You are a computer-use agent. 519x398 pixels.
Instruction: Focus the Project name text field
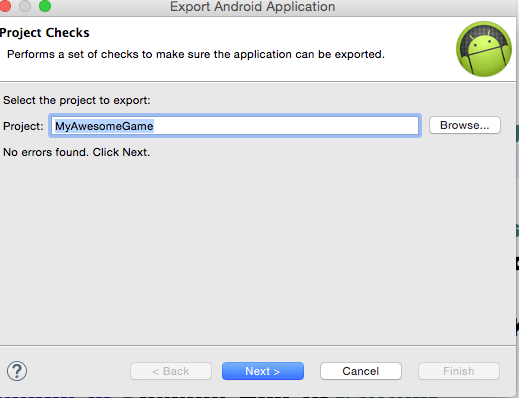[x=235, y=126]
